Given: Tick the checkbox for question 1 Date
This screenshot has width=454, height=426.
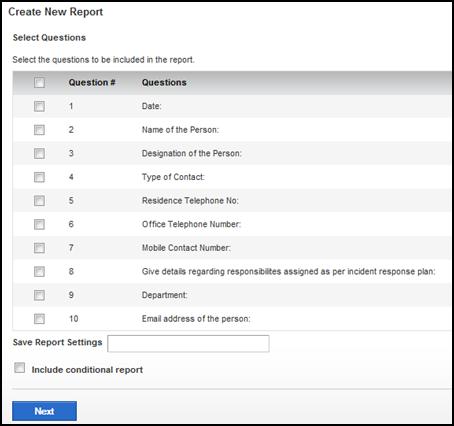Looking at the screenshot, I should (x=39, y=106).
